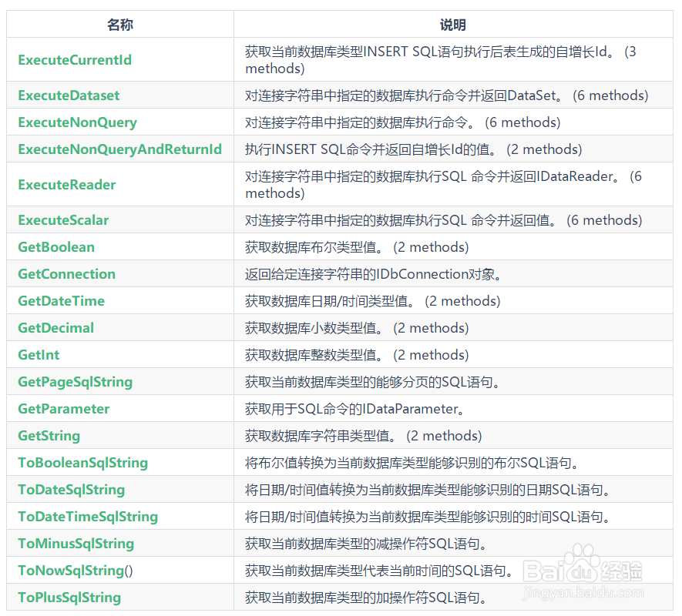Click the 名称 column header
Image resolution: width=682 pixels, height=616 pixels.
coord(120,25)
